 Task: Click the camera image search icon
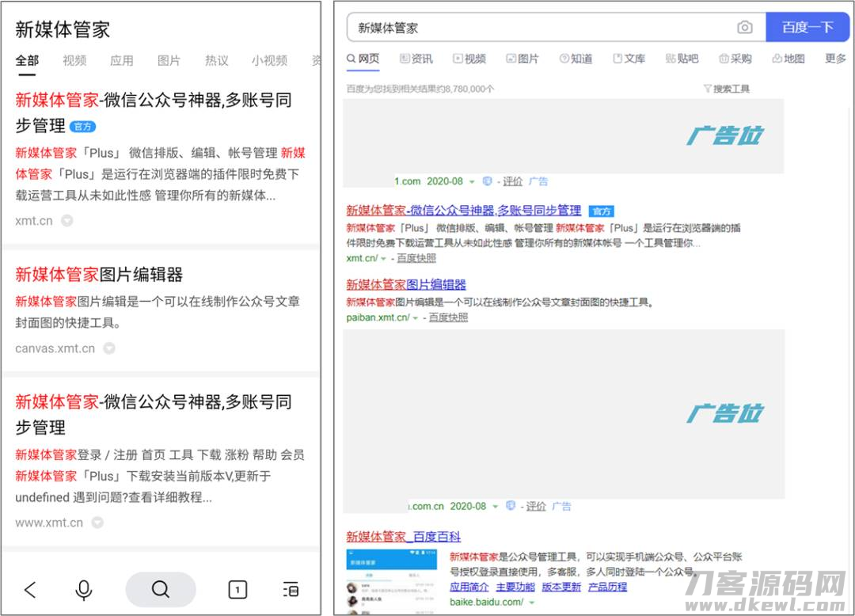(745, 27)
